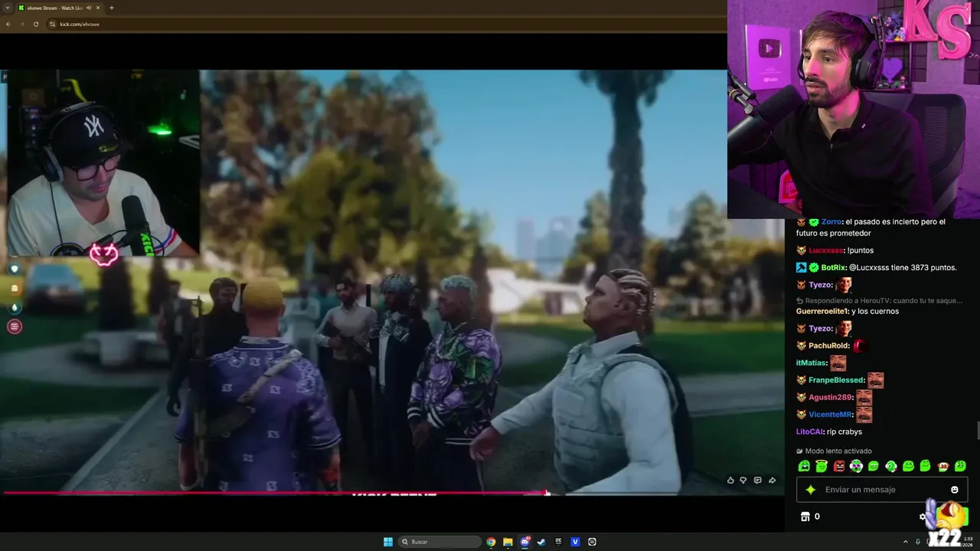
Task: Insert the halo green emote
Action: coord(822,466)
